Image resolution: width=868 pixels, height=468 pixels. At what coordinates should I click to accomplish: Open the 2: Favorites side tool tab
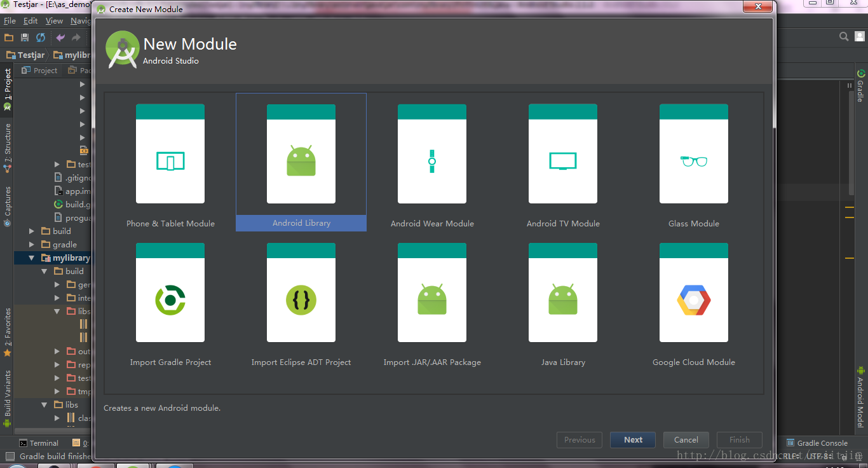coord(7,331)
